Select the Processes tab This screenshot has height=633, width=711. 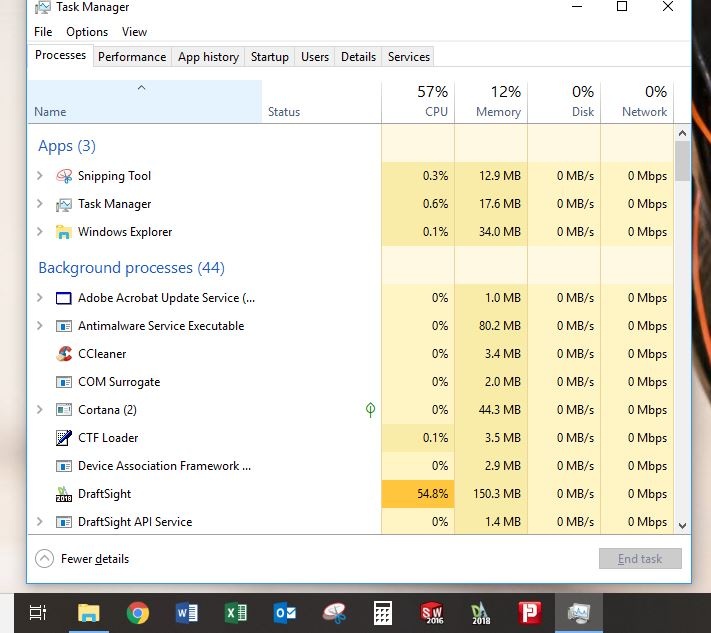pyautogui.click(x=60, y=55)
